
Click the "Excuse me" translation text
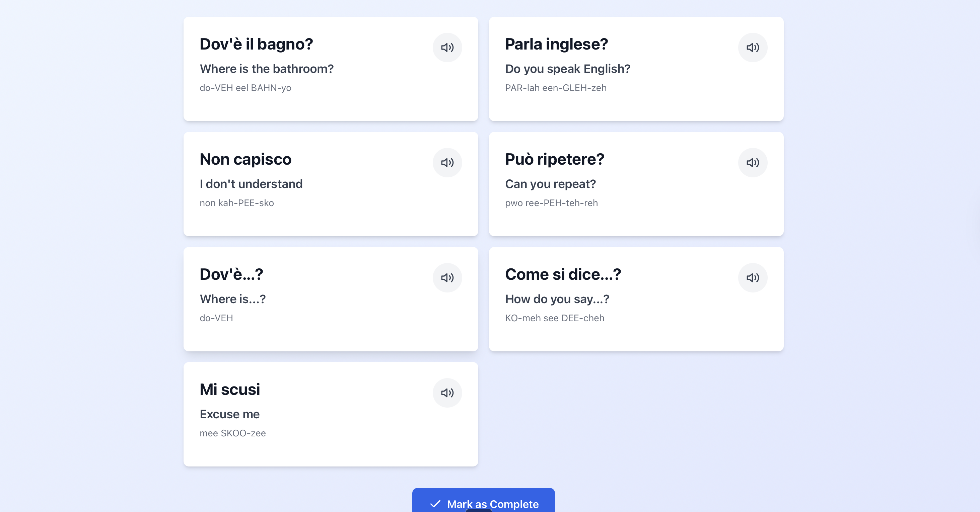[x=230, y=414]
